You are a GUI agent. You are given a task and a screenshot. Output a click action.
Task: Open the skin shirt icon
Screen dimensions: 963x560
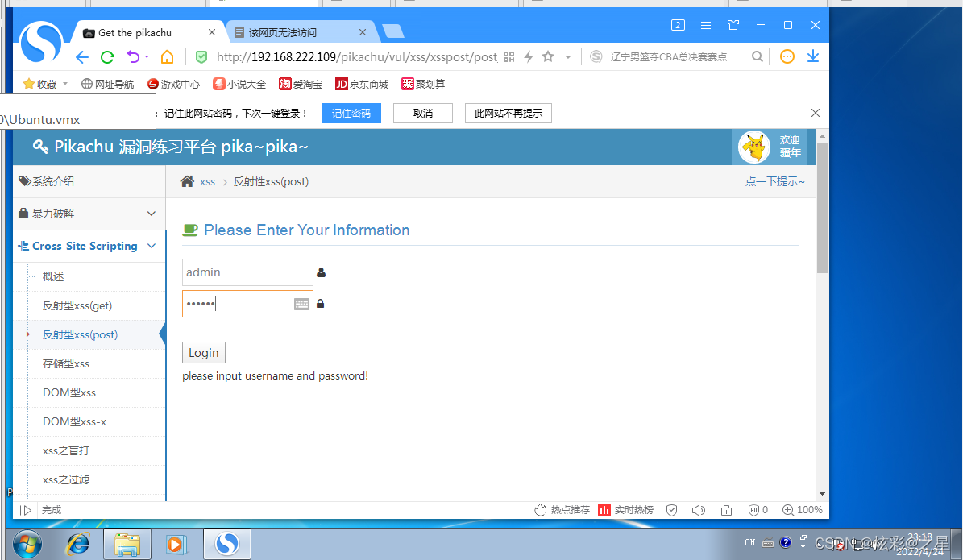tap(733, 25)
